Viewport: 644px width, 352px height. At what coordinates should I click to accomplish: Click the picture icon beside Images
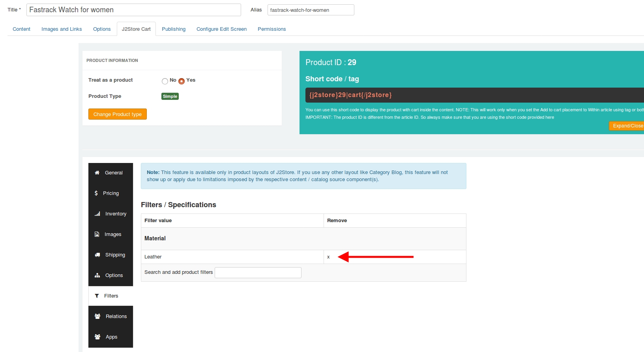97,234
